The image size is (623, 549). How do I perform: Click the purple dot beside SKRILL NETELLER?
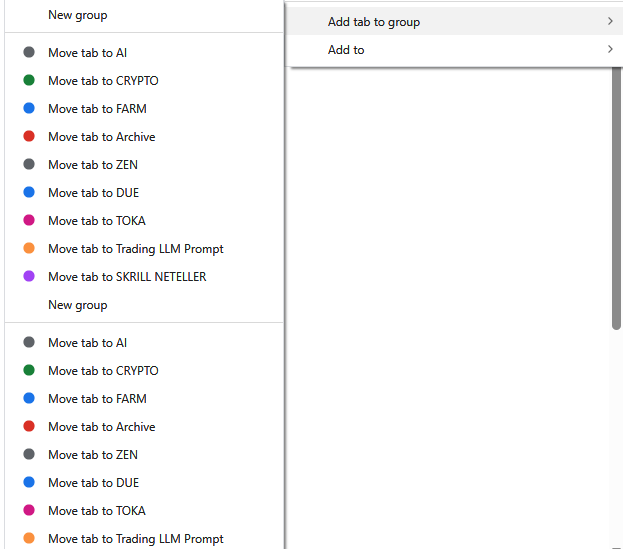[x=29, y=277]
